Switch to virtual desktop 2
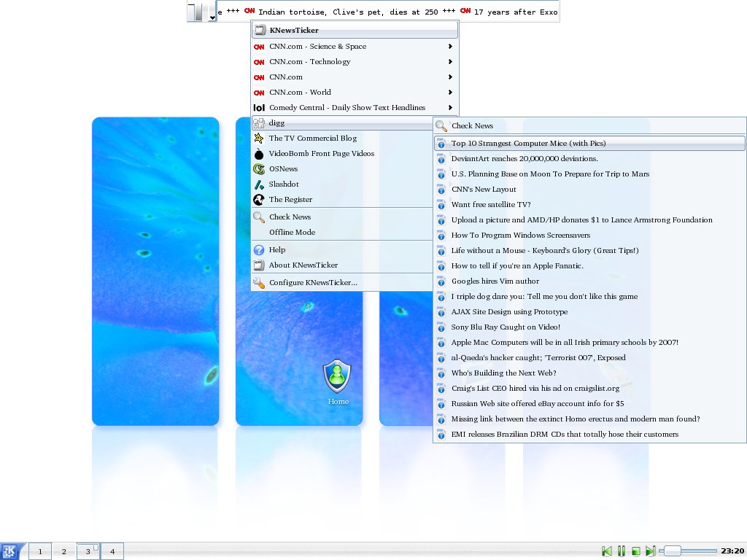This screenshot has width=747, height=560. click(64, 551)
